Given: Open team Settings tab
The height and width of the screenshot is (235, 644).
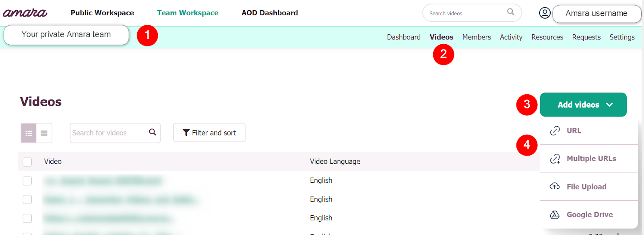Looking at the screenshot, I should pyautogui.click(x=622, y=37).
